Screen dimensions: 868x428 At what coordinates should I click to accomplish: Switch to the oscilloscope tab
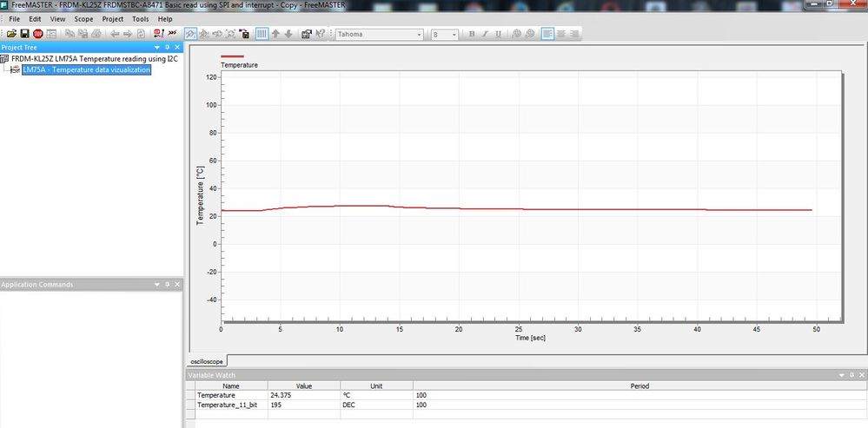[207, 361]
